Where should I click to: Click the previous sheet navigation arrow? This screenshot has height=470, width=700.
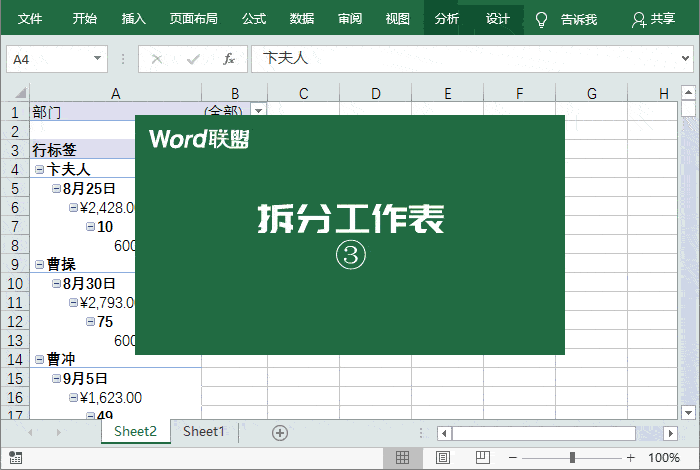point(30,432)
